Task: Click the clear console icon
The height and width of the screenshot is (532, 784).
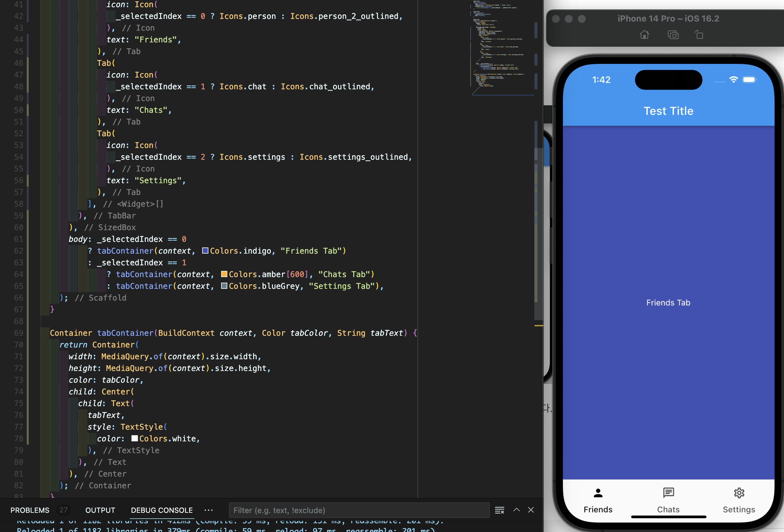Action: pos(499,510)
